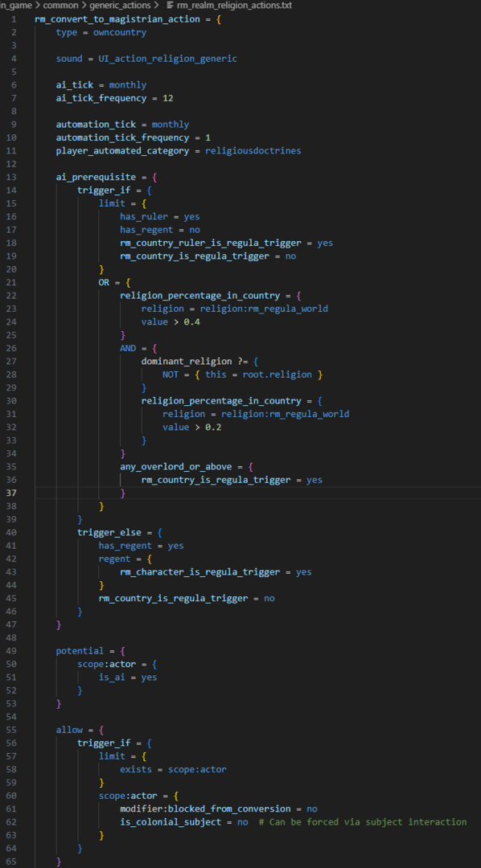Expand the breadcrumb chevron after 'common'
The width and height of the screenshot is (481, 868).
coord(82,6)
